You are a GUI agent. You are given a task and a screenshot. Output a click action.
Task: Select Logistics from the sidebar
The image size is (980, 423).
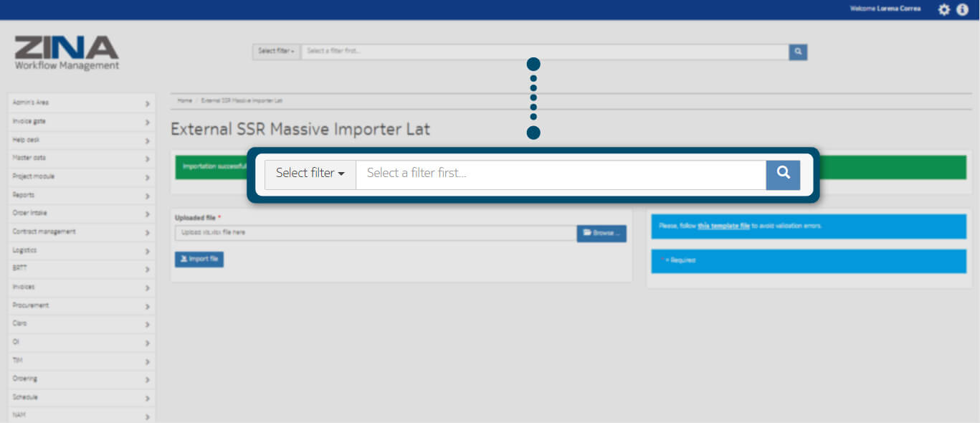coord(81,250)
